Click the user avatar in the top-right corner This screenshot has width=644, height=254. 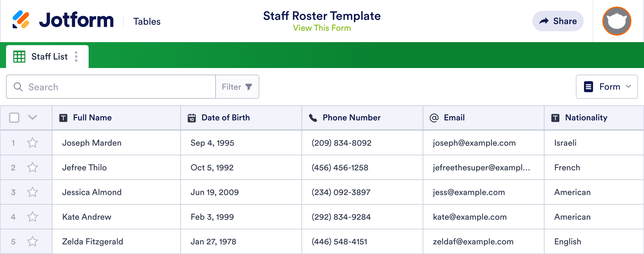[617, 21]
